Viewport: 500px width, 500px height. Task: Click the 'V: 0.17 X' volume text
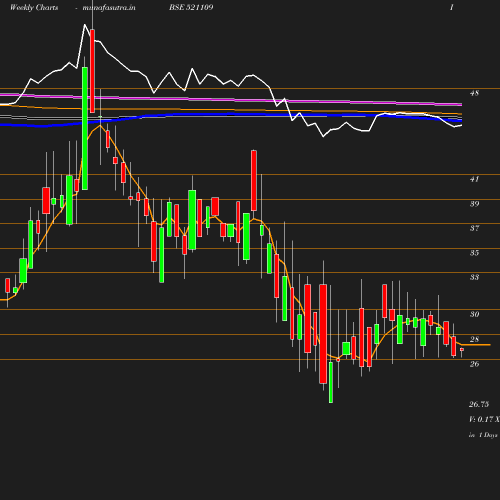pos(484,419)
